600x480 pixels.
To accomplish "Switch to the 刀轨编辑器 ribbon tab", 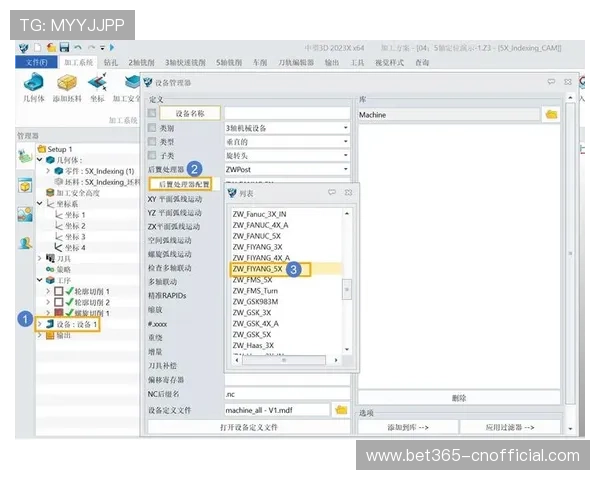I will 296,62.
